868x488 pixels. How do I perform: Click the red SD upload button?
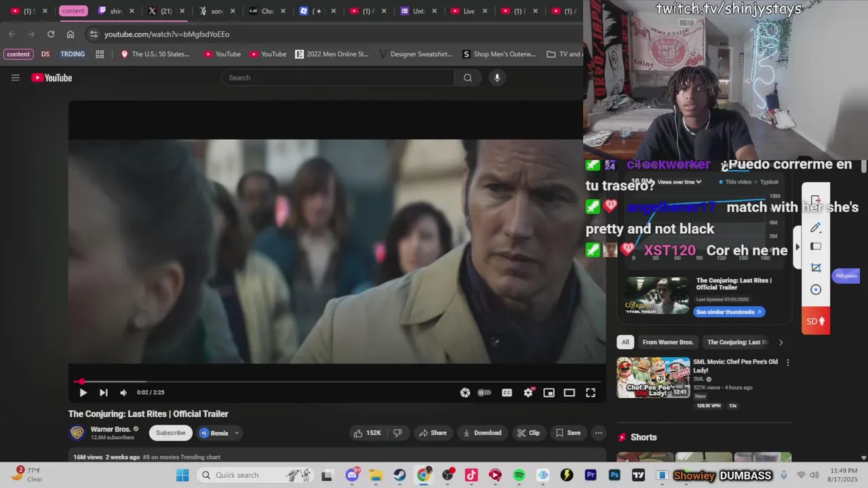[x=816, y=321]
